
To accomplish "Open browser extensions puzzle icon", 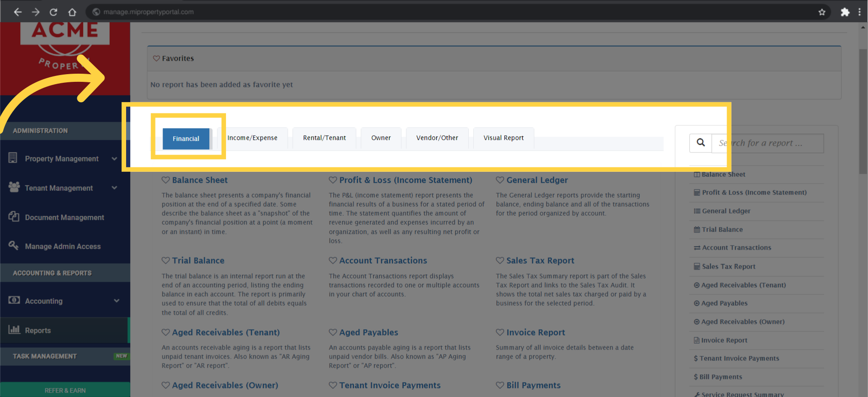I will coord(845,12).
